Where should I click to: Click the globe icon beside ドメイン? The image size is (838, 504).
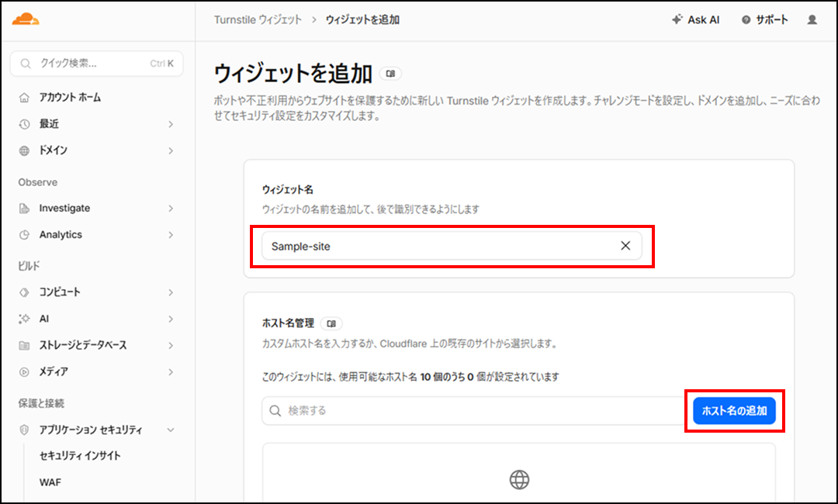[x=24, y=150]
